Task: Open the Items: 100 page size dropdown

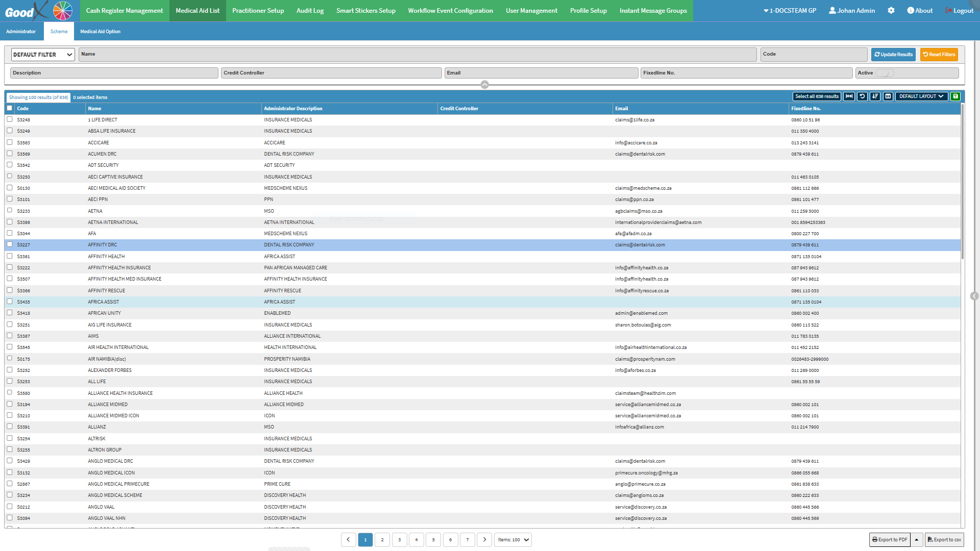Action: [x=513, y=540]
